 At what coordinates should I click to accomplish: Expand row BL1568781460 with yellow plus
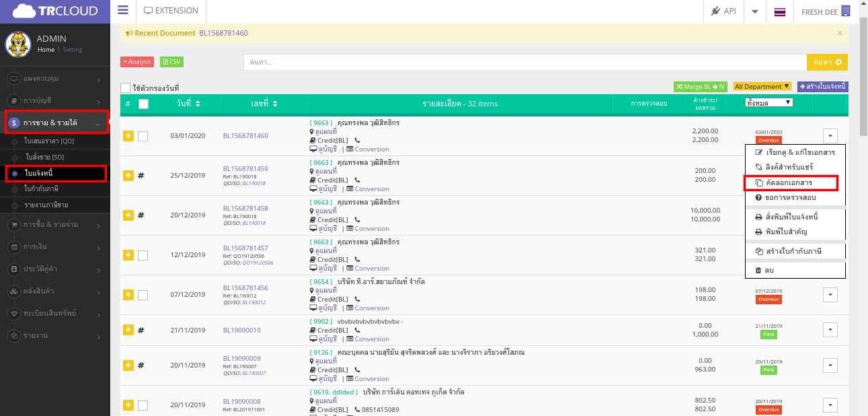point(128,136)
